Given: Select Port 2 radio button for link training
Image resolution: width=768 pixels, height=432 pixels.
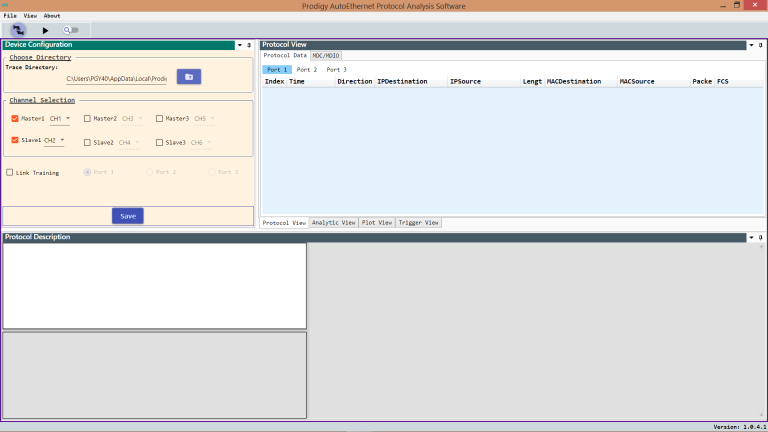Looking at the screenshot, I should click(x=149, y=172).
